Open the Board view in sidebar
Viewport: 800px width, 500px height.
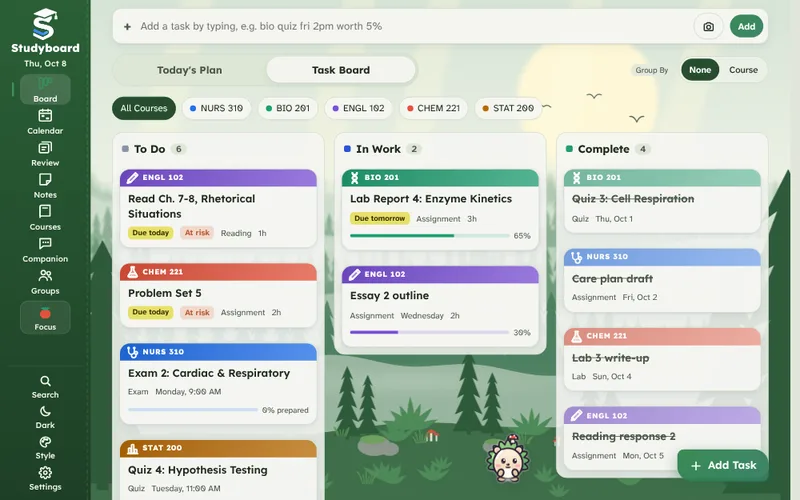[45, 89]
